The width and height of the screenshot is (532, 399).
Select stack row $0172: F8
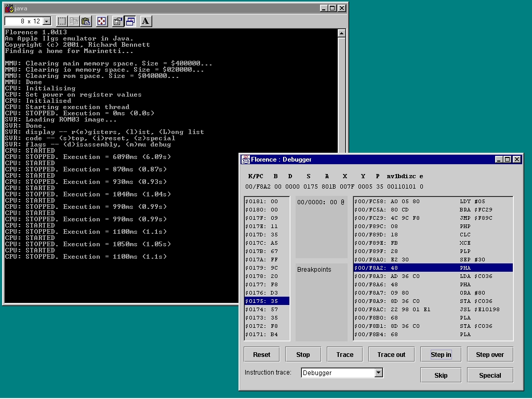267,326
